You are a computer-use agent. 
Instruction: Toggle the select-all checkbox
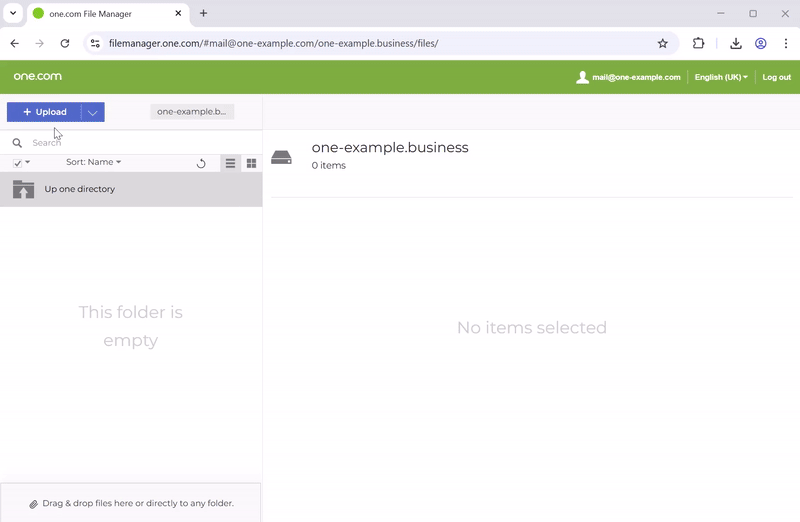coord(17,163)
